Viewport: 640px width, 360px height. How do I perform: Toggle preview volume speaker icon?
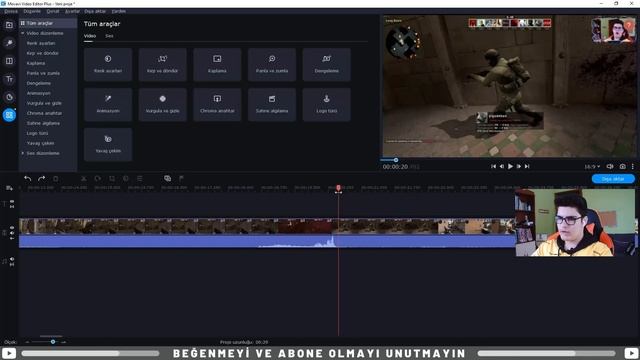point(610,167)
